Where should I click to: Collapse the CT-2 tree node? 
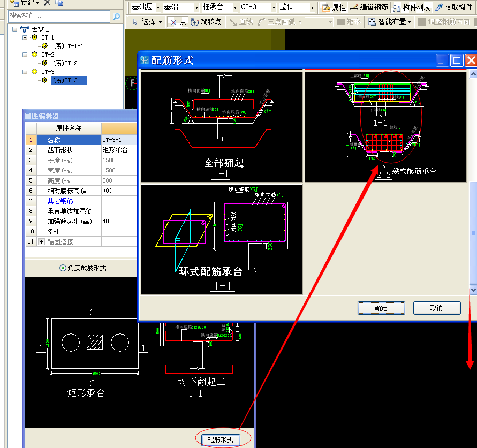click(x=25, y=55)
